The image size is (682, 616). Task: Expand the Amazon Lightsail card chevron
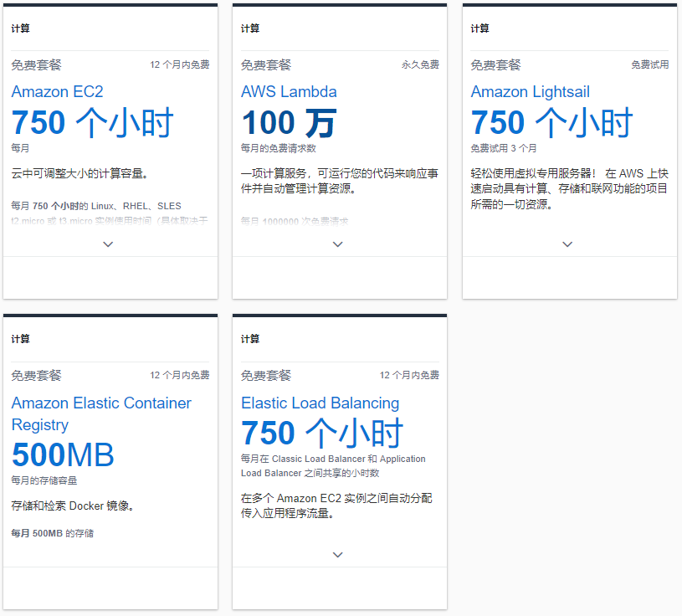567,244
